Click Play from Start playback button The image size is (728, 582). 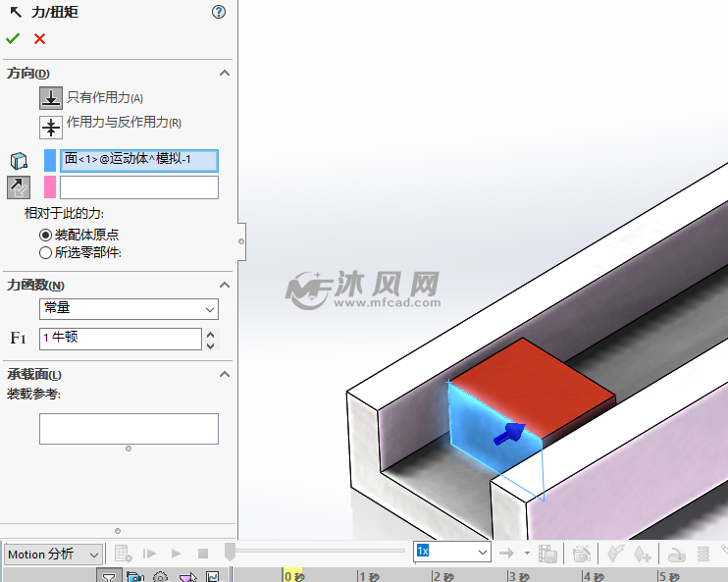[x=149, y=554]
